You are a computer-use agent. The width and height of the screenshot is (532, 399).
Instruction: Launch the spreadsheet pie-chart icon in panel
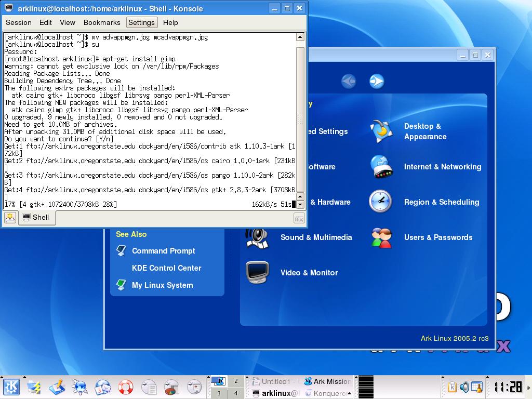(171, 387)
